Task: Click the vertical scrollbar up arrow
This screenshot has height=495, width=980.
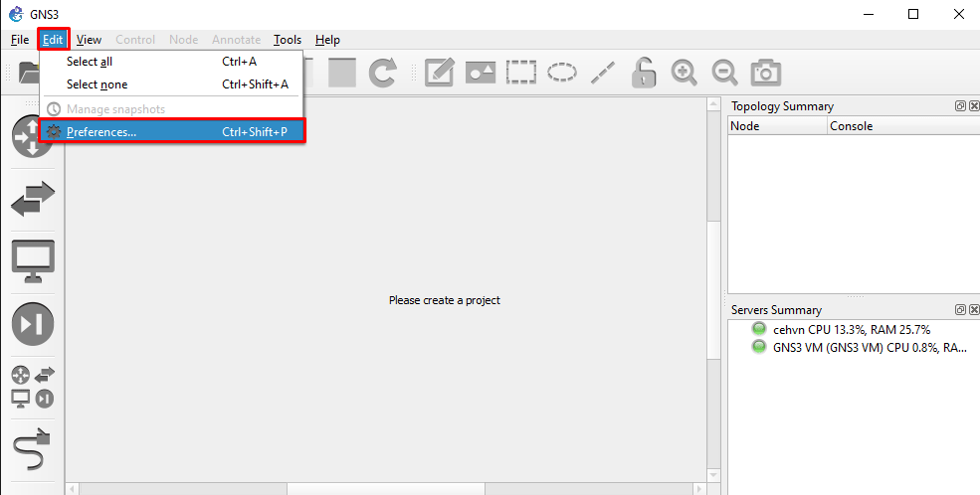Action: coord(713,104)
